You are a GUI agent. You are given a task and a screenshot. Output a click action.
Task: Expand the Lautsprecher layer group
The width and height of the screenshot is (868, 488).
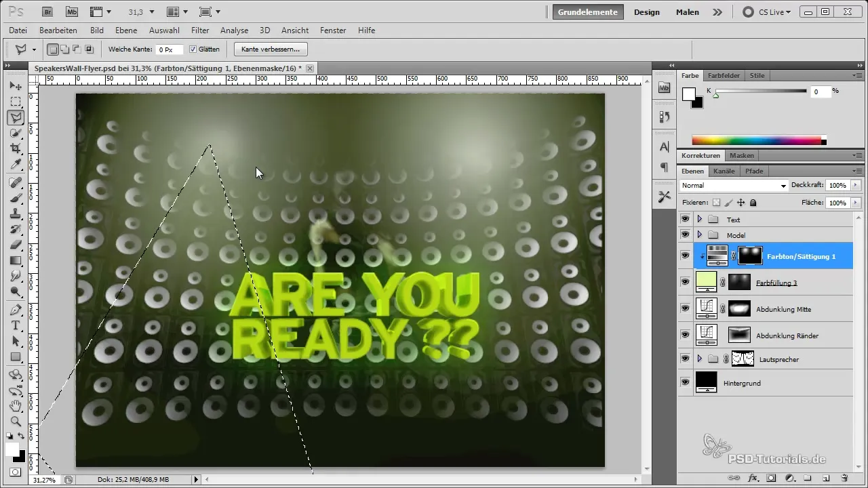pos(699,359)
